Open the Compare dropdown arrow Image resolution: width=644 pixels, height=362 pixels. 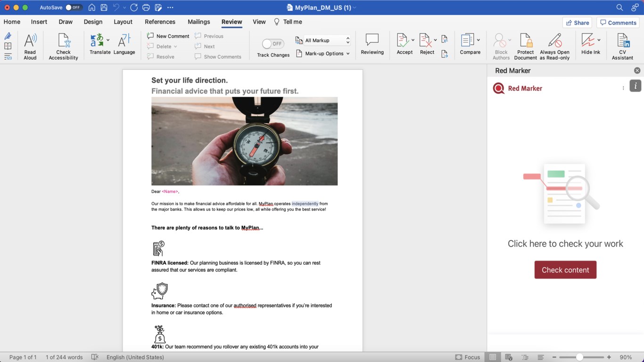[479, 40]
